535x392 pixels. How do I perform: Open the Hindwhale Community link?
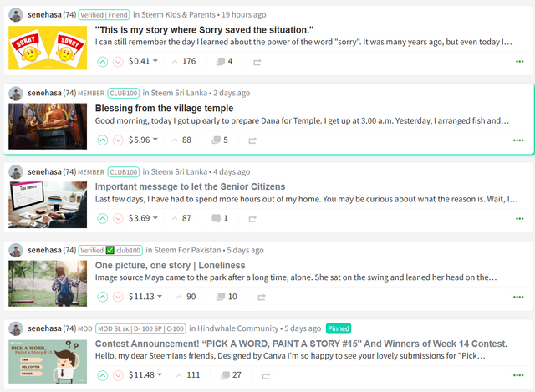237,328
